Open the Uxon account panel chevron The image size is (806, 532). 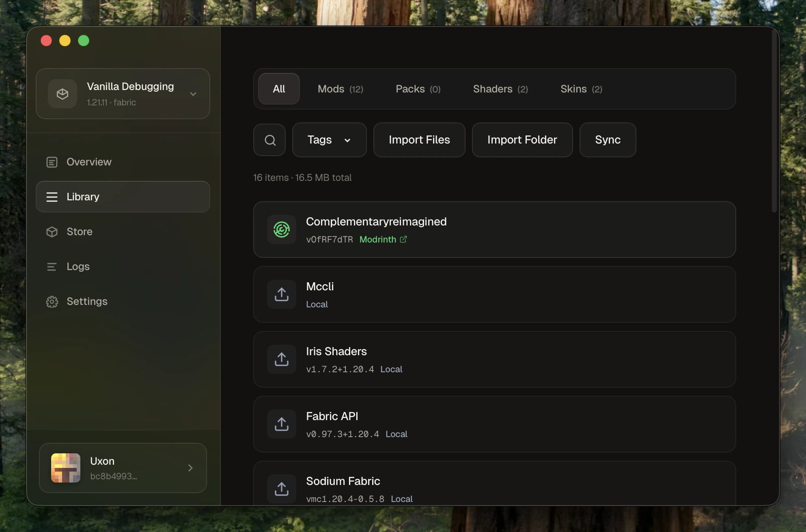[190, 468]
